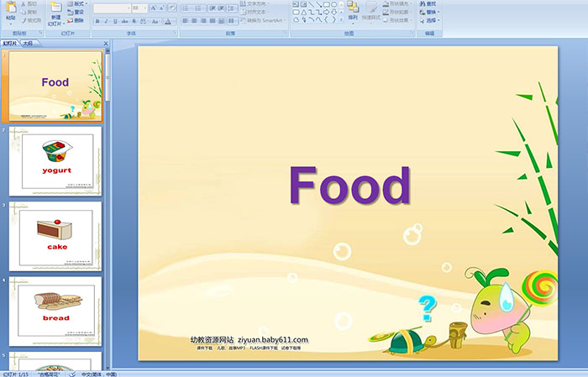Click the Decrease Indent icon

213,8
